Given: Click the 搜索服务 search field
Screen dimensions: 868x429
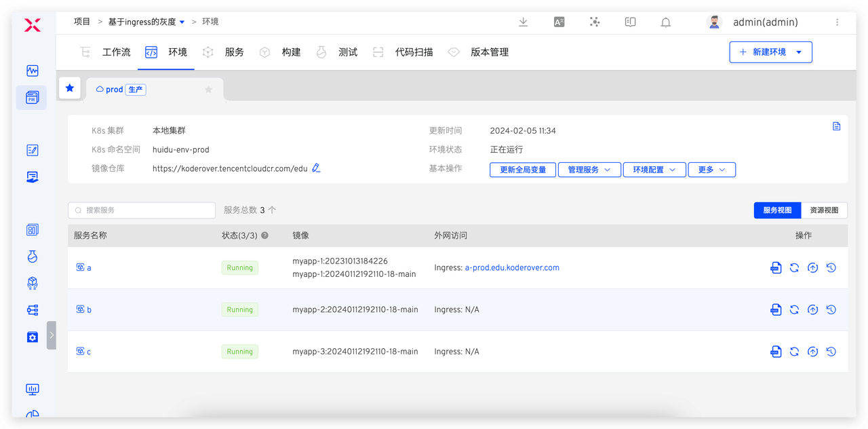Looking at the screenshot, I should (142, 210).
